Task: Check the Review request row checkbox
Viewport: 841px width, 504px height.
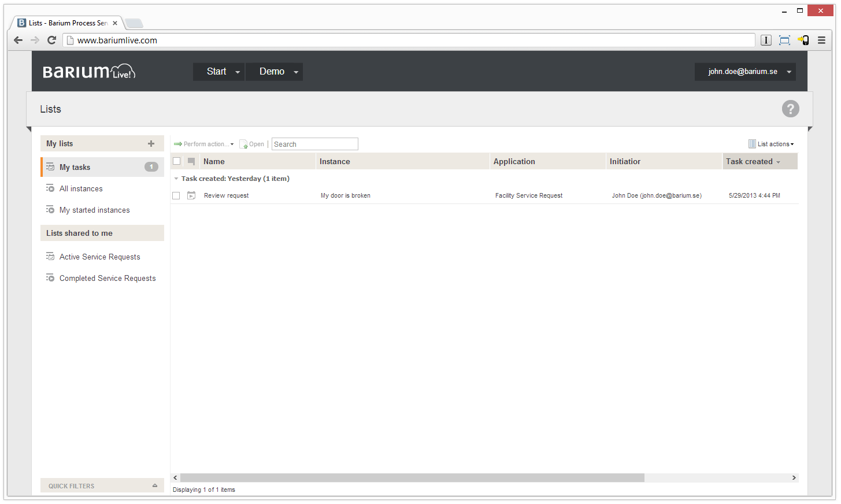Action: [176, 196]
